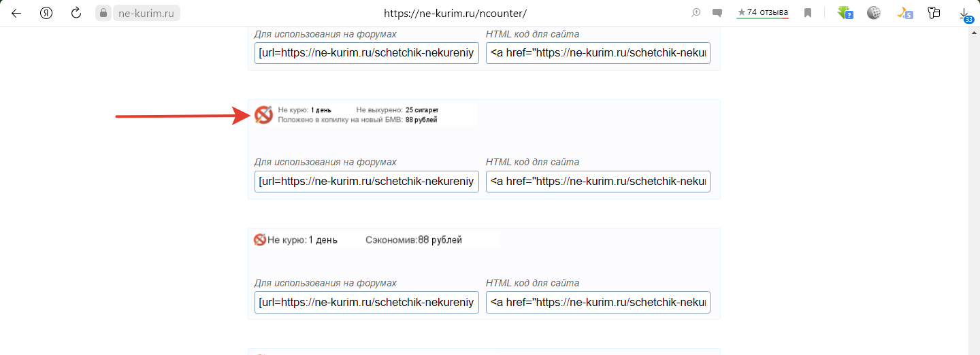The width and height of the screenshot is (980, 355).
Task: Click the gray globe extension icon
Action: click(874, 13)
